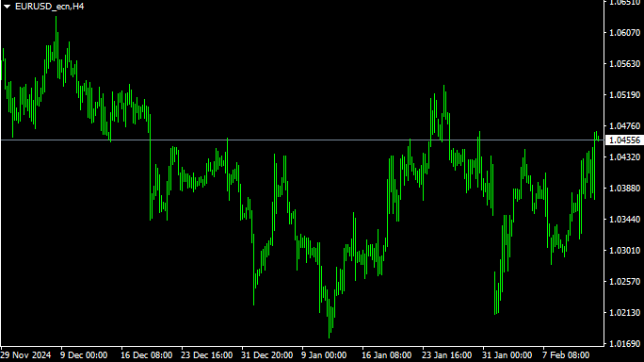Select the 23 Dec 16:00 time label
The height and width of the screenshot is (362, 644).
206,355
